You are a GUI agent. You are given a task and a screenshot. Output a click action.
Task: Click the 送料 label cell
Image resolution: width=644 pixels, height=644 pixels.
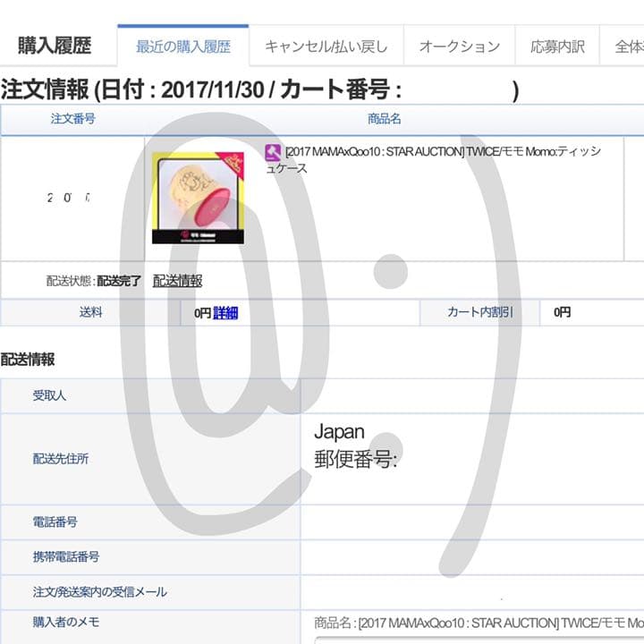click(90, 312)
